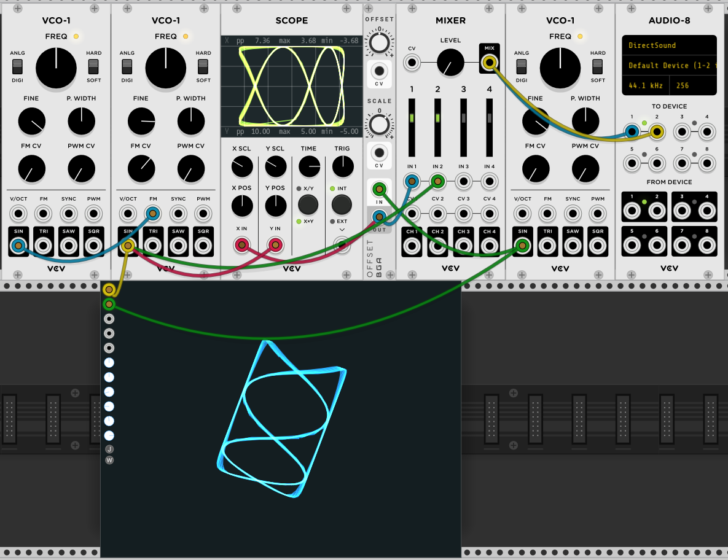
Task: Click the channel 3 fader on MIXER
Action: click(463, 128)
